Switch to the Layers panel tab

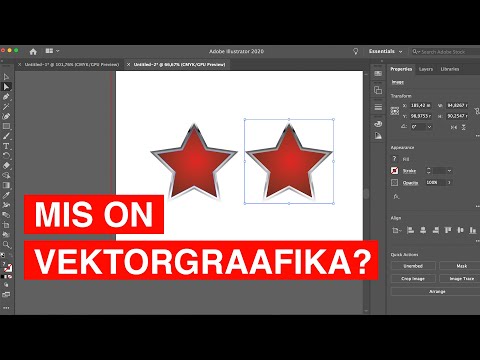coord(426,69)
